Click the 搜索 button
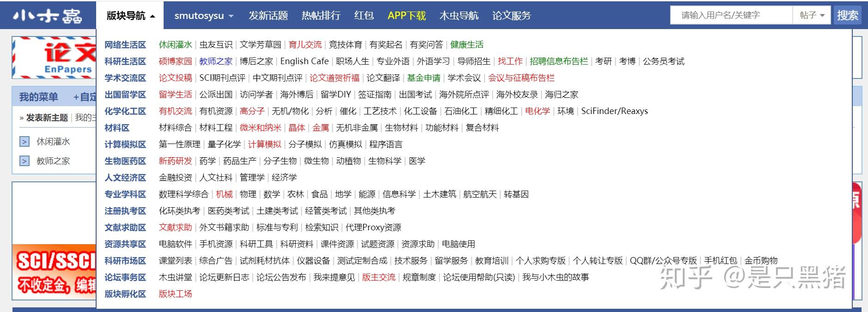The image size is (868, 312). 847,15
